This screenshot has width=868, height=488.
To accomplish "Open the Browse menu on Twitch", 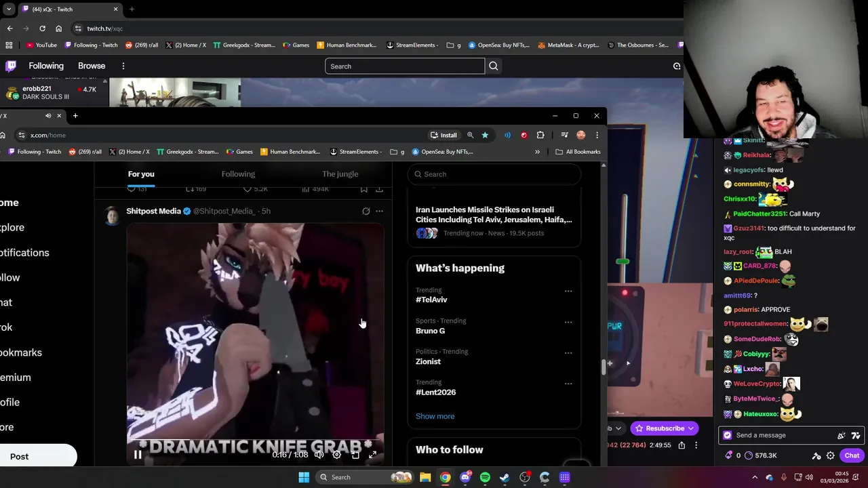I will click(x=92, y=66).
